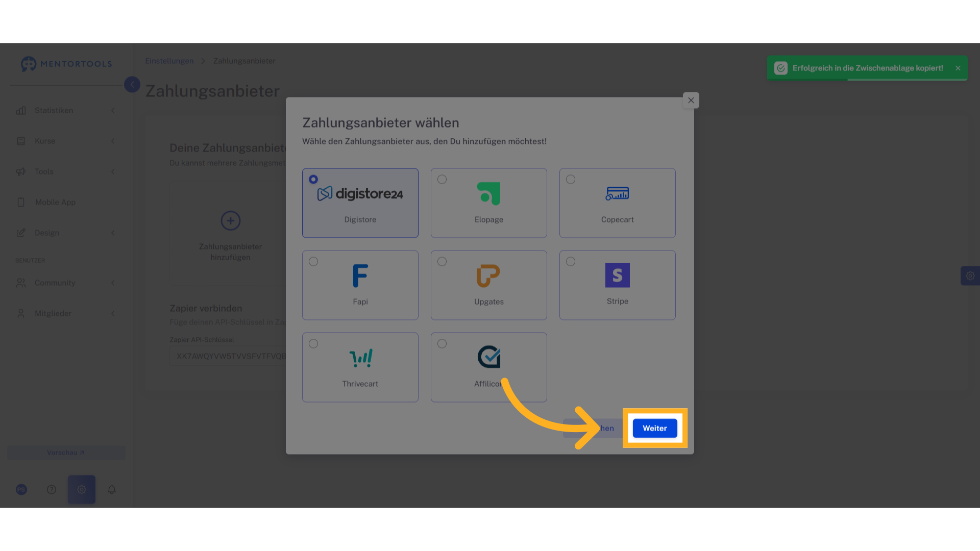Click the Mitglieder person icon
Screen dimensions: 980x551
[x=21, y=313]
